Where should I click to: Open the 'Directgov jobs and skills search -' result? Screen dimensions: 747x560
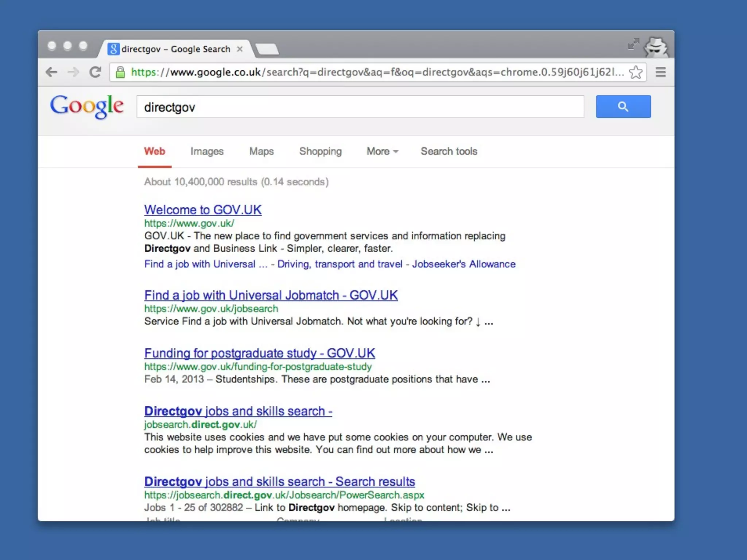[x=238, y=411]
